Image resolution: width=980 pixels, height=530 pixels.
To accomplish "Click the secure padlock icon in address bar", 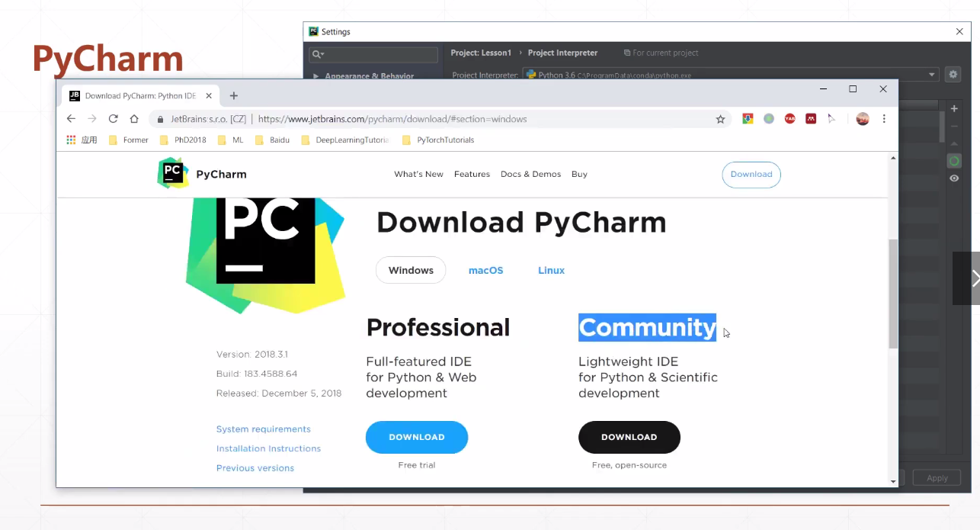I will [160, 119].
